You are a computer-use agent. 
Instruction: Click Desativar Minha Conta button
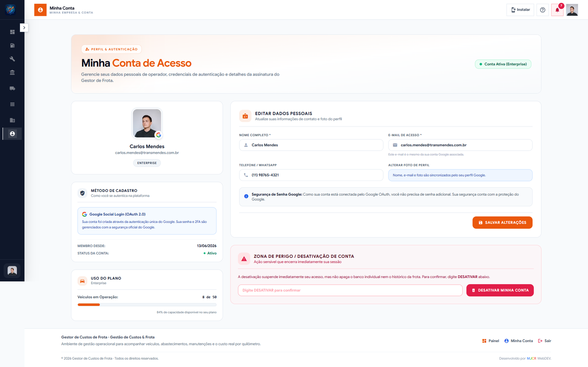pyautogui.click(x=500, y=290)
